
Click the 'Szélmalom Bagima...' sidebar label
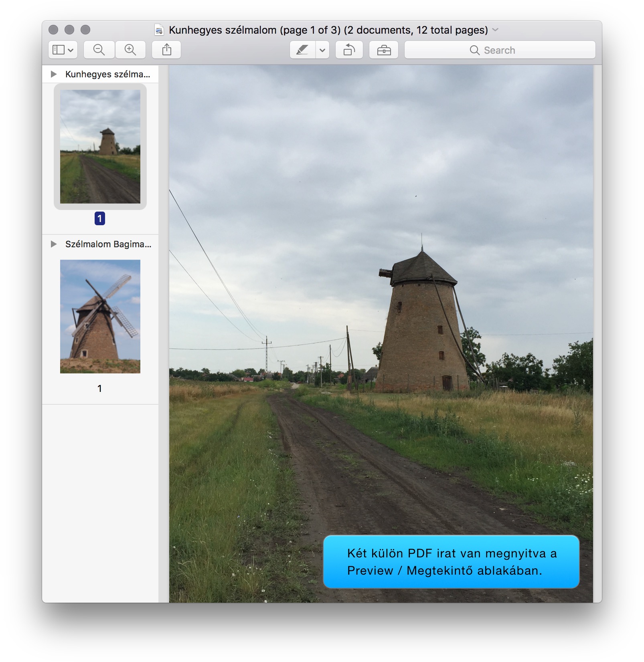(x=108, y=244)
